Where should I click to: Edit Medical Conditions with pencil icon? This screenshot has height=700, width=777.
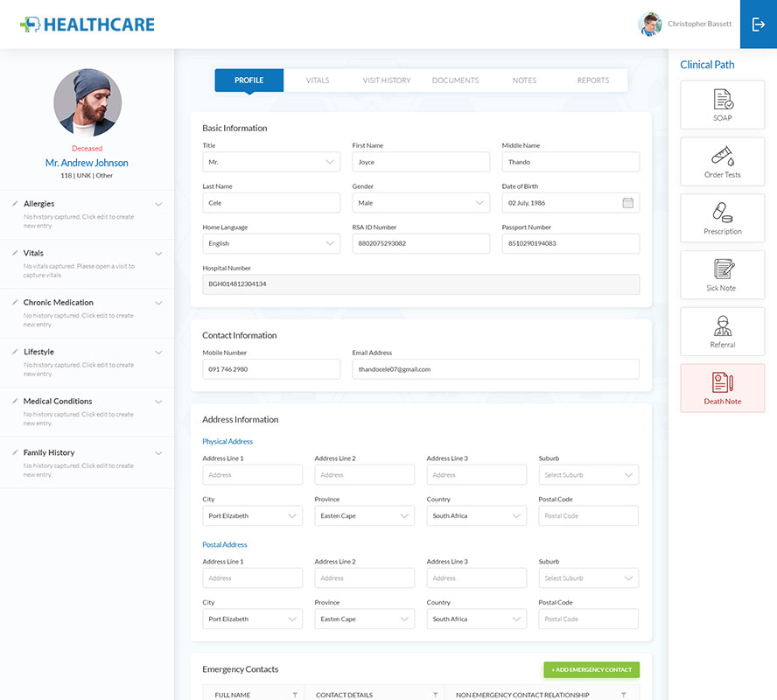pyautogui.click(x=15, y=402)
